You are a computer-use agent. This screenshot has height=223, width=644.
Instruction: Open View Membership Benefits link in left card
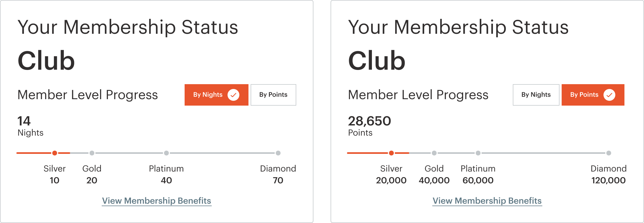tap(157, 201)
